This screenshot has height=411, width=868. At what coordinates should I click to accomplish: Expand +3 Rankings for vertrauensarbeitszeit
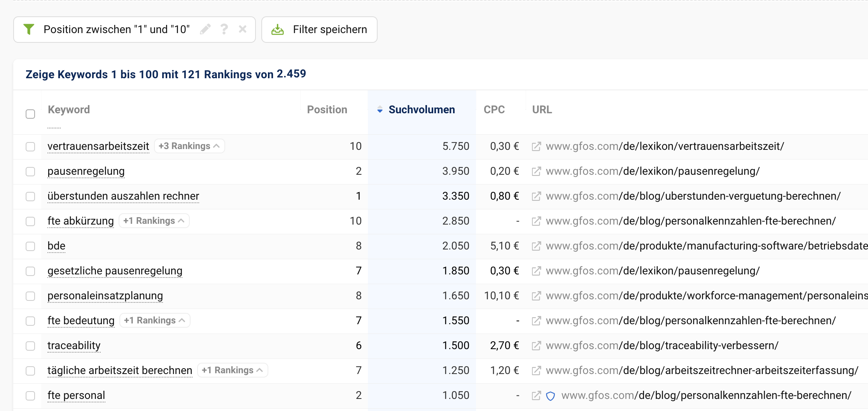coord(189,146)
